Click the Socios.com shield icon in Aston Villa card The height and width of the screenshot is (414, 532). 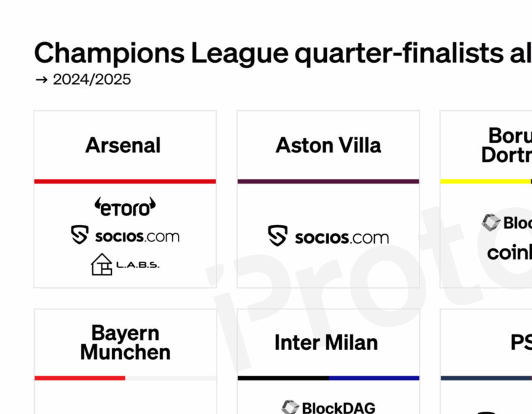278,235
